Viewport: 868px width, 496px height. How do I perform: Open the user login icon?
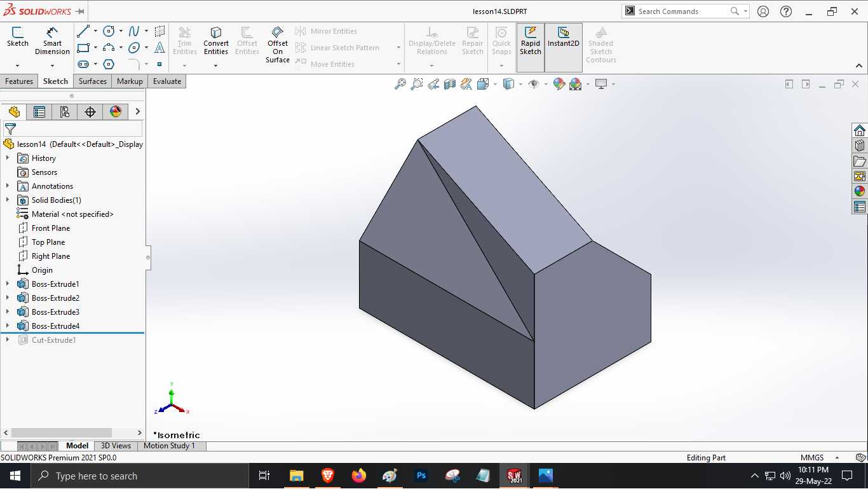[763, 11]
